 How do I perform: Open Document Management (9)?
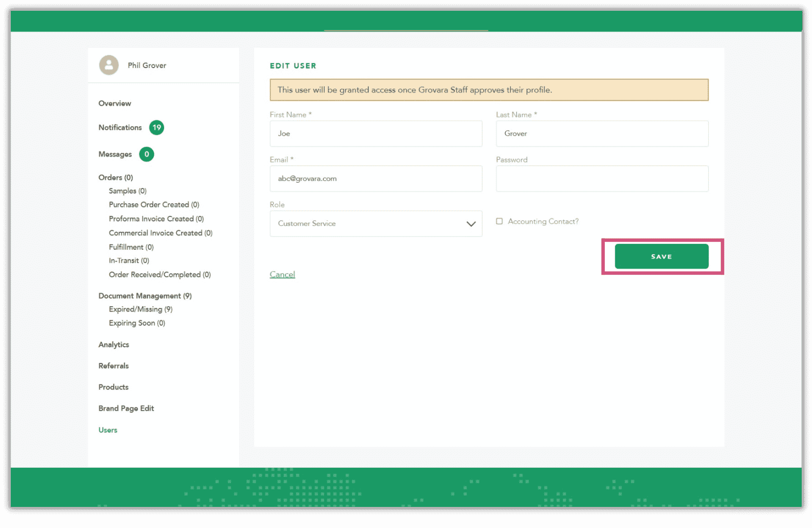pyautogui.click(x=145, y=296)
